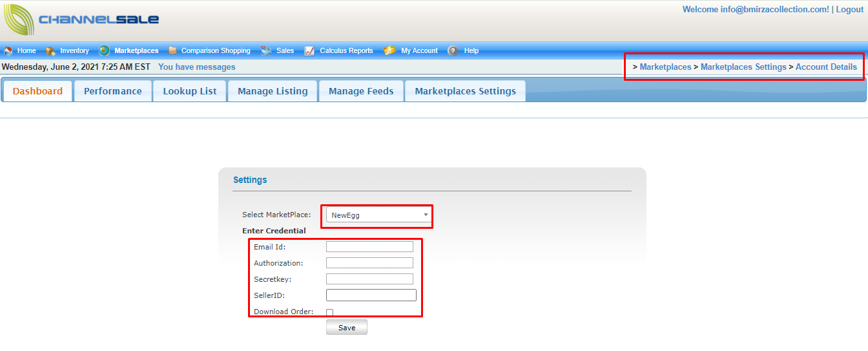Click the Marketplaces globe icon
Viewport: 868px width, 351px height.
(x=104, y=50)
